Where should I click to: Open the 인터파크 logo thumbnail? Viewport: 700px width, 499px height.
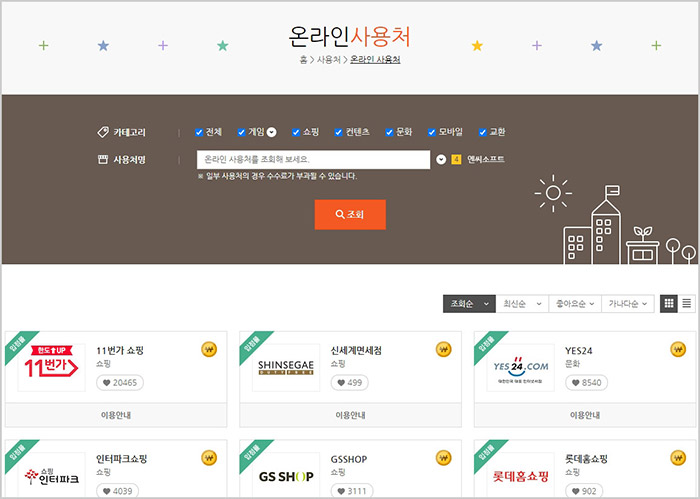coord(51,476)
